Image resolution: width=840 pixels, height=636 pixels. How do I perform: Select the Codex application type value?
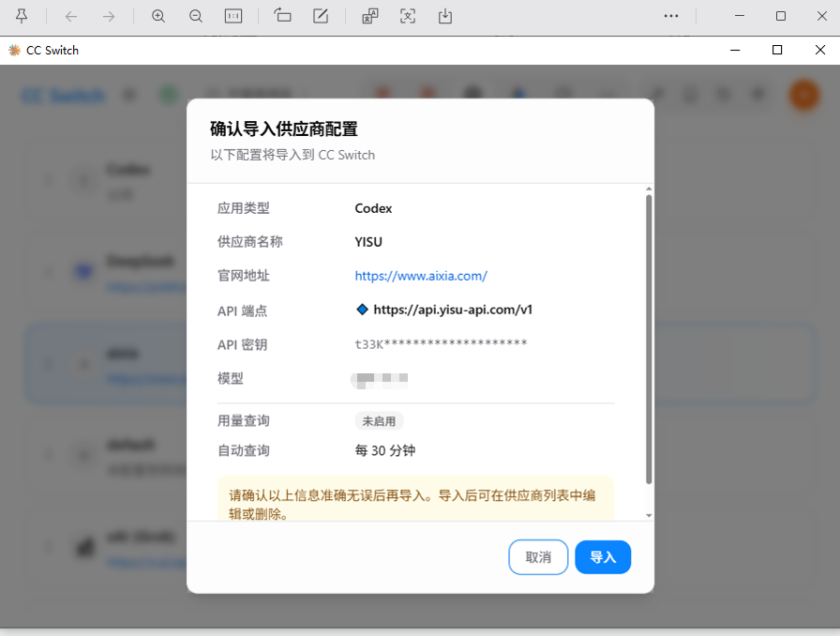(x=373, y=208)
